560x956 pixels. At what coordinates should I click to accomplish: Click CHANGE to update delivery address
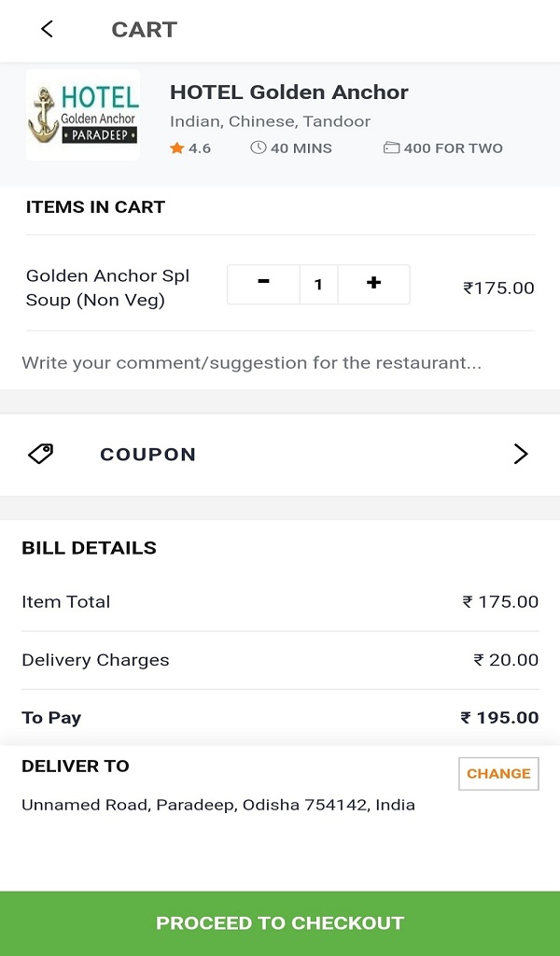pyautogui.click(x=498, y=773)
